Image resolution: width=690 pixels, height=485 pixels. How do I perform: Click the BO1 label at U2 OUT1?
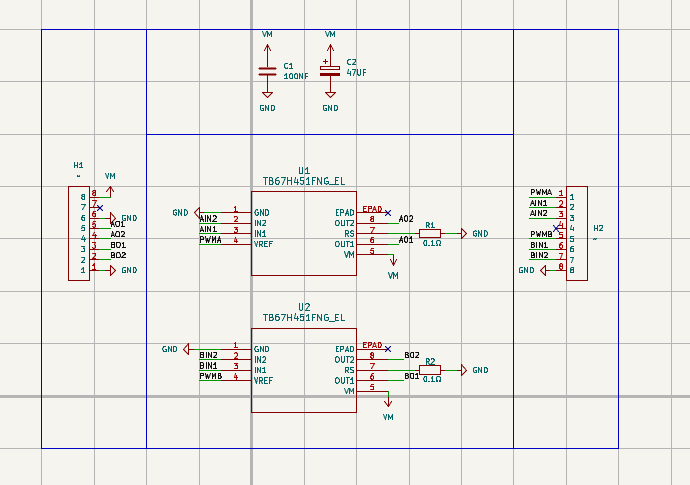coord(412,376)
